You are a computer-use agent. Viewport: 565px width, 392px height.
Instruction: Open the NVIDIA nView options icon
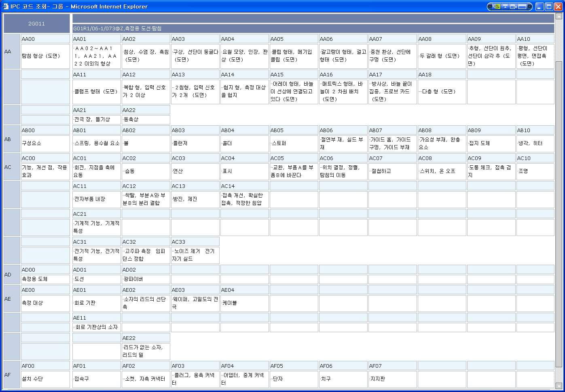click(496, 6)
